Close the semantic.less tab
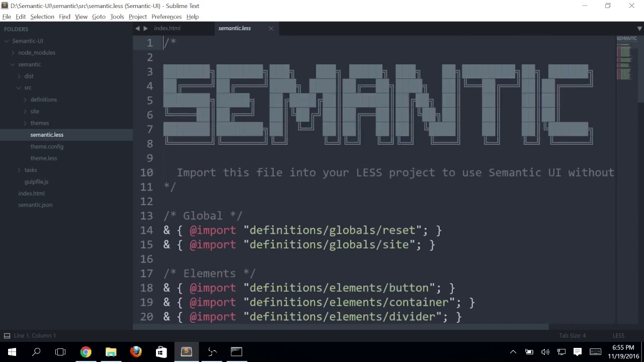644x362 pixels. pos(271,28)
